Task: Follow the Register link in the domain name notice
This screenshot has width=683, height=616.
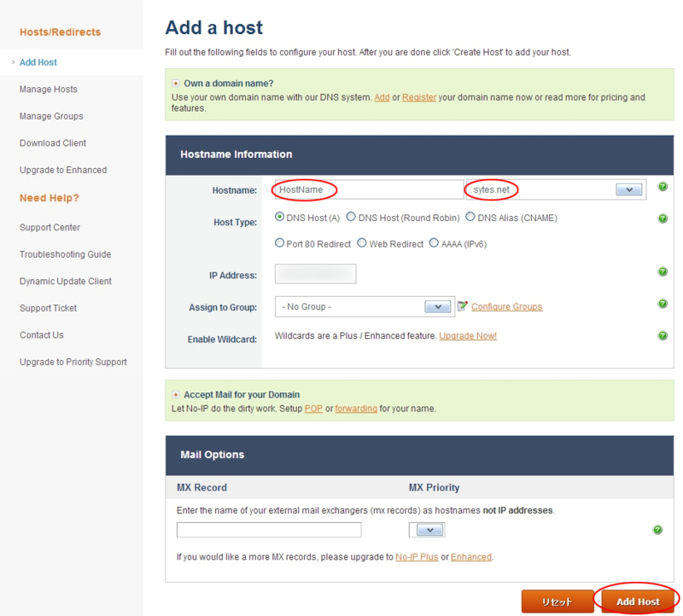Action: (x=419, y=97)
